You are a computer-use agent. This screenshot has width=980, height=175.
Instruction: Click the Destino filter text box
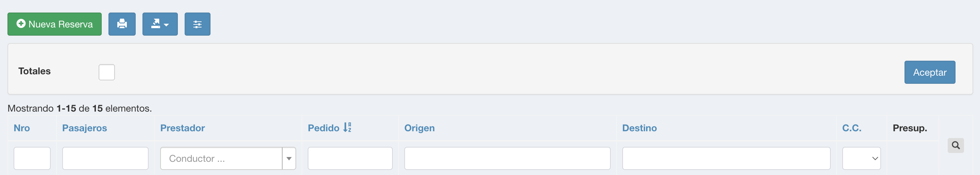[x=726, y=158]
